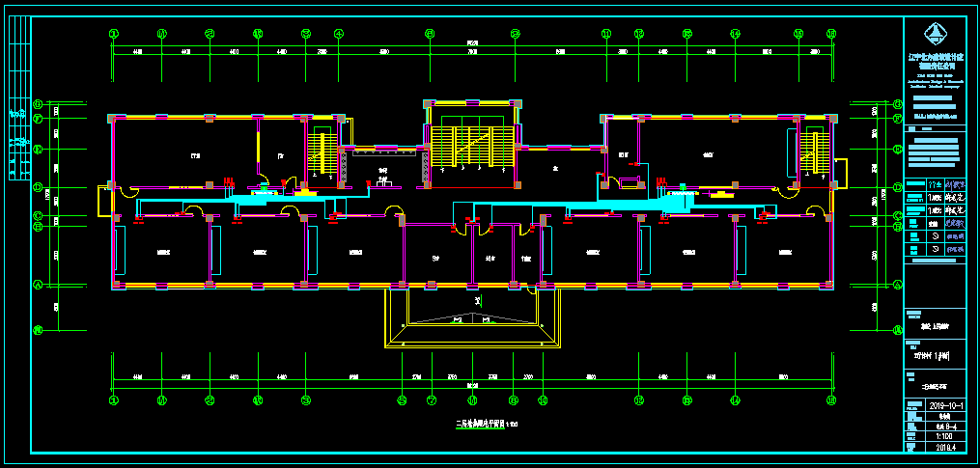Select the drawing title text below the plan
This screenshot has height=468, width=980.
pyautogui.click(x=486, y=424)
